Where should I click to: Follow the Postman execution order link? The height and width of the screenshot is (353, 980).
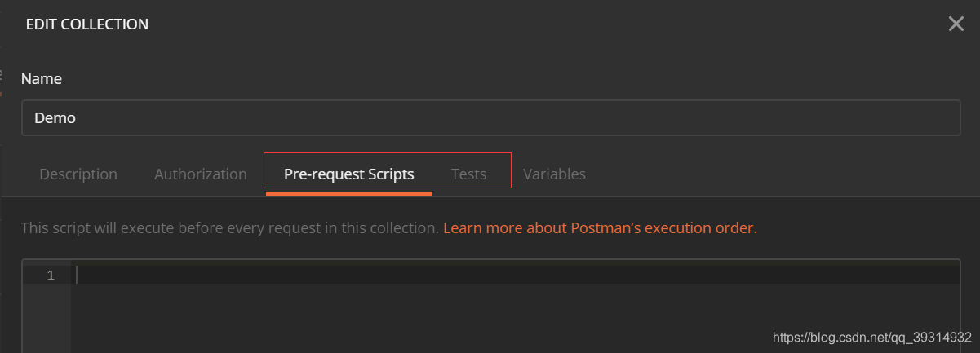(x=600, y=228)
